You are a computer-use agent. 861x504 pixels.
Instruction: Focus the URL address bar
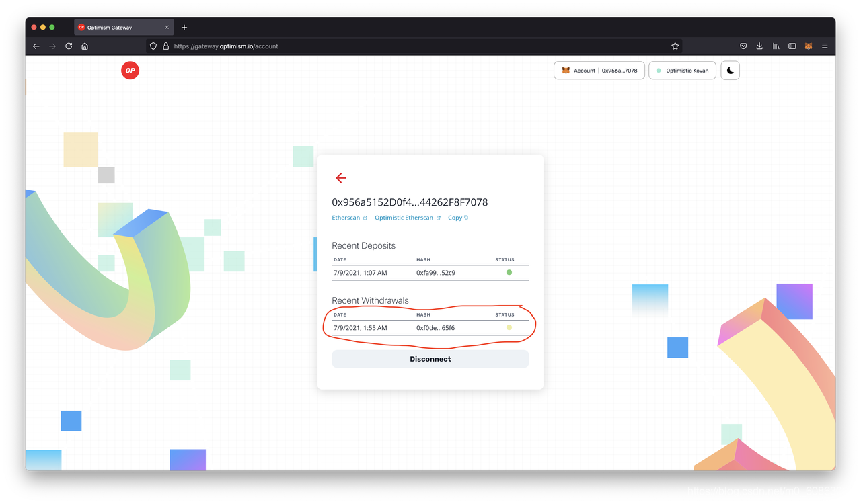tap(414, 46)
